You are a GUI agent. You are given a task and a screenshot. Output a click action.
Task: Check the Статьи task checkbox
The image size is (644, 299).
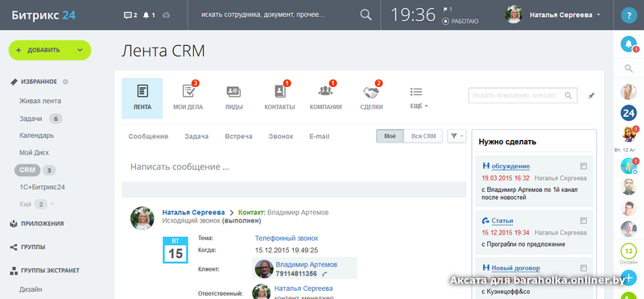click(x=584, y=221)
